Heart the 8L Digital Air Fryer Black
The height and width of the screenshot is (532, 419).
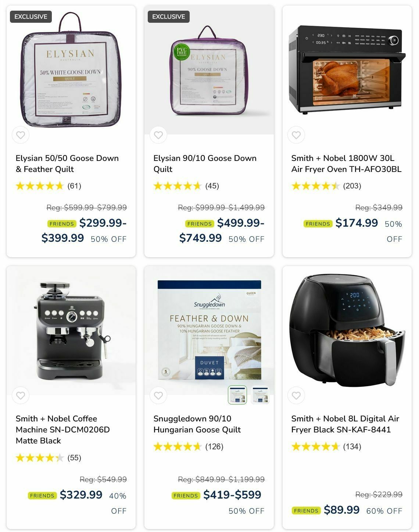coord(296,396)
